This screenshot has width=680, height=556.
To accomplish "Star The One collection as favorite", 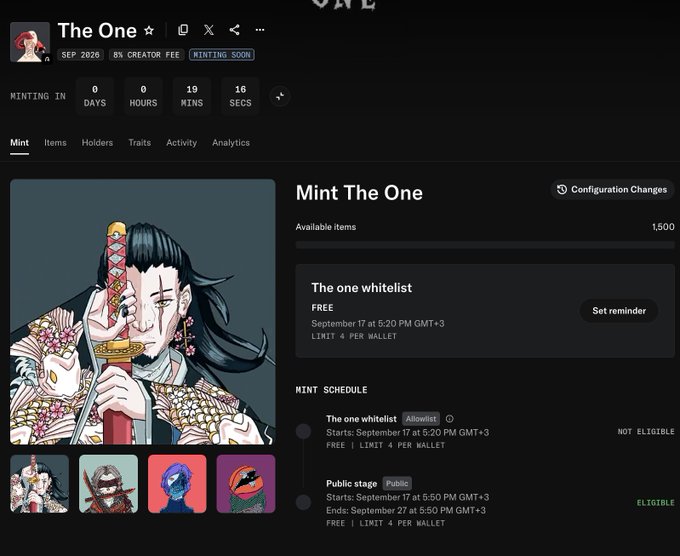I will (x=149, y=30).
